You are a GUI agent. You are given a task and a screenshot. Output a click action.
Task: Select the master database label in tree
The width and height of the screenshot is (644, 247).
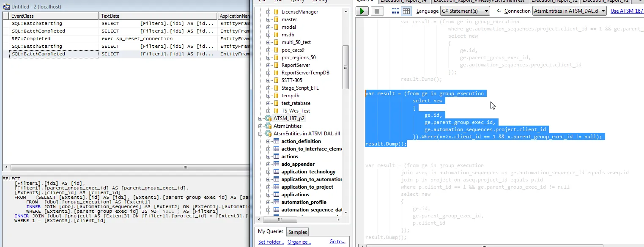click(289, 19)
